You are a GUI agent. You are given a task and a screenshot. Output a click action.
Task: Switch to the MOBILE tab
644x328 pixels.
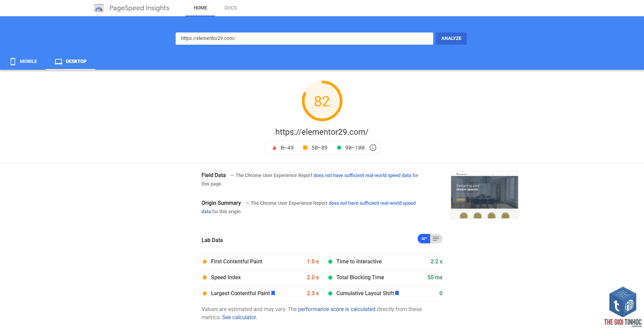point(23,61)
